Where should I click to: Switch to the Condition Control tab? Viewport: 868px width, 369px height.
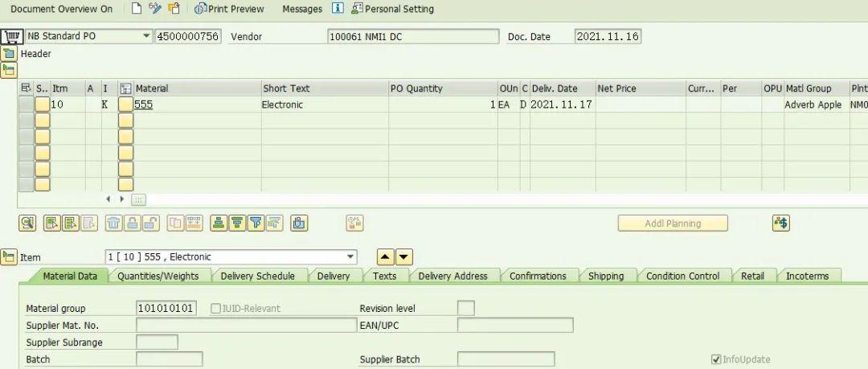tap(682, 276)
